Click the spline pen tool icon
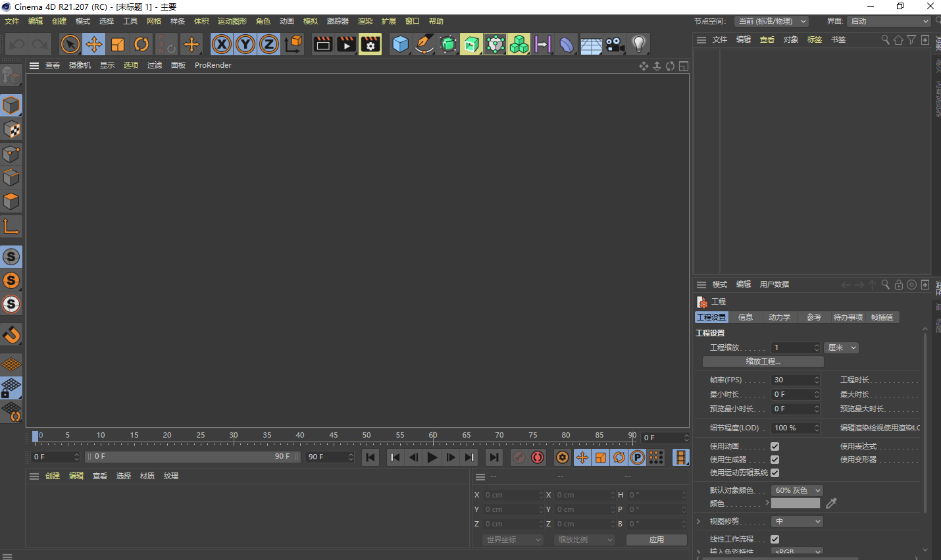Image resolution: width=941 pixels, height=560 pixels. coord(424,44)
